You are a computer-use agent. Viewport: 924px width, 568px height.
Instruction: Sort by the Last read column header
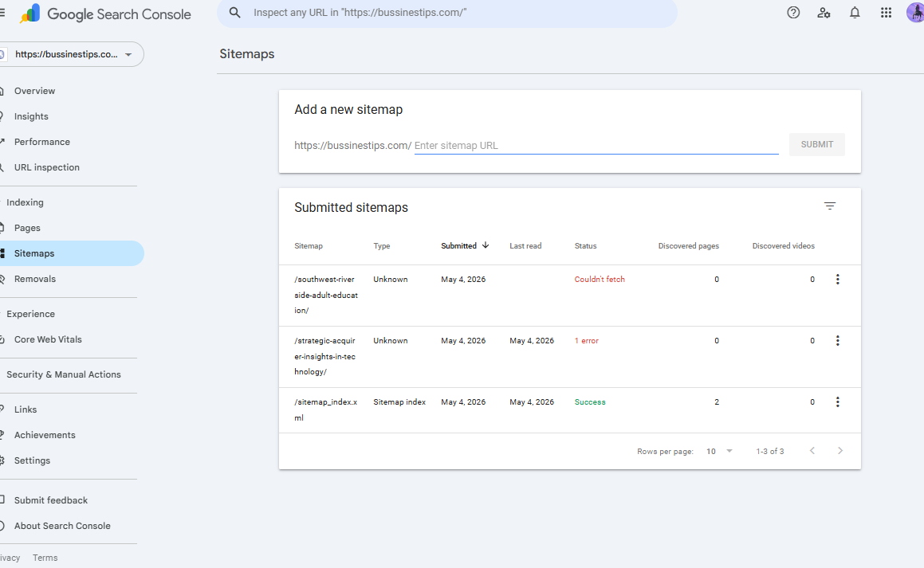coord(525,246)
